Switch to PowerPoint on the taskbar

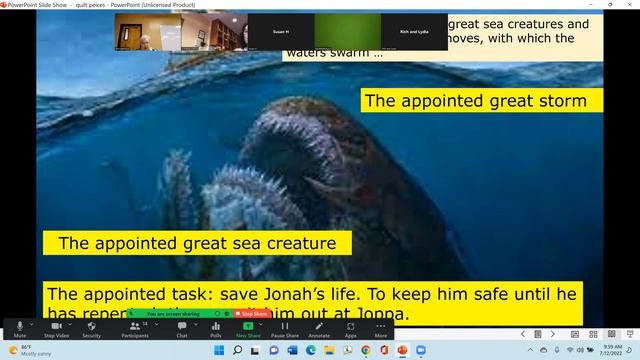[x=402, y=350]
